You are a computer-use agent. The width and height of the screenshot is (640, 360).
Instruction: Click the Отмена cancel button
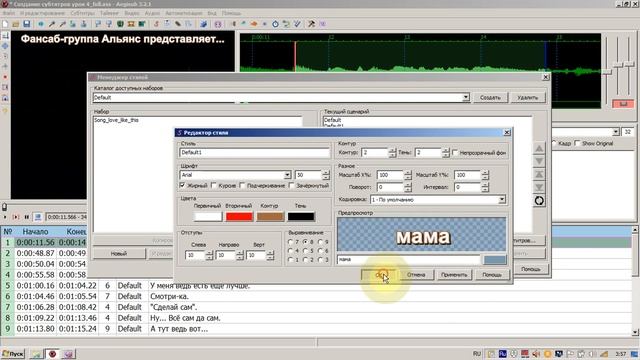click(x=416, y=275)
